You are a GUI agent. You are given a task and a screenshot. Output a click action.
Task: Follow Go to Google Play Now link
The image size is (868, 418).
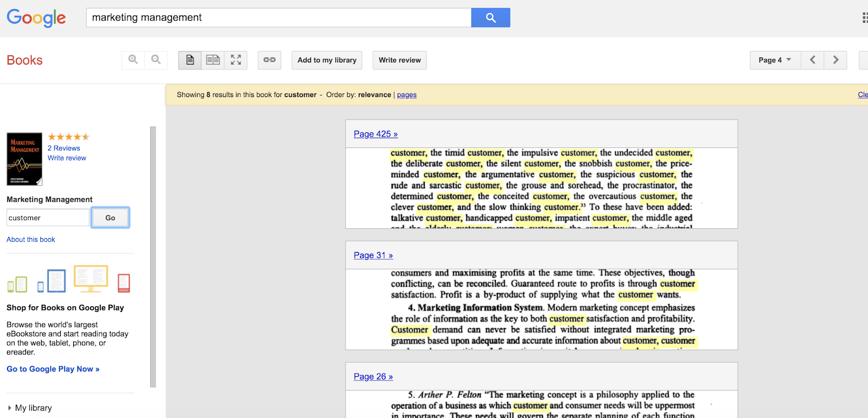pos(53,369)
